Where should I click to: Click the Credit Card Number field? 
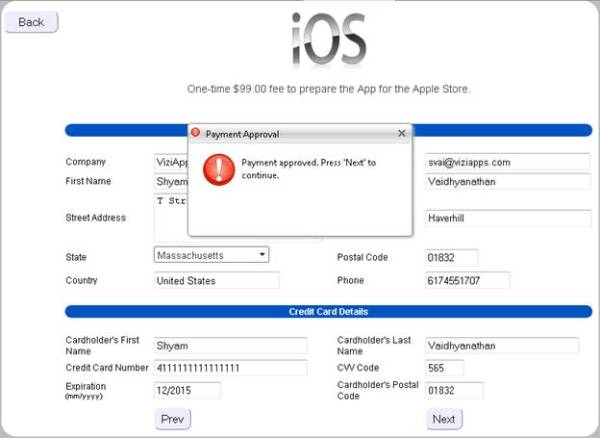point(230,368)
